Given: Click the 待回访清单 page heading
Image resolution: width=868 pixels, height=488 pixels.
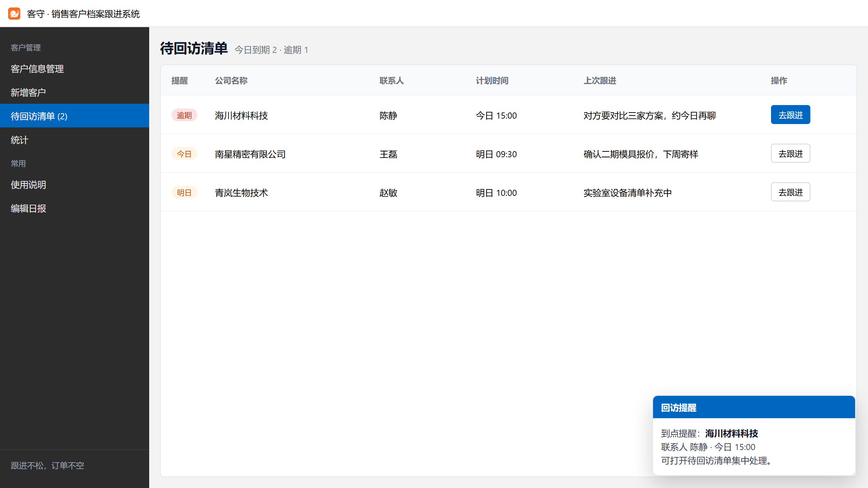Looking at the screenshot, I should point(194,48).
